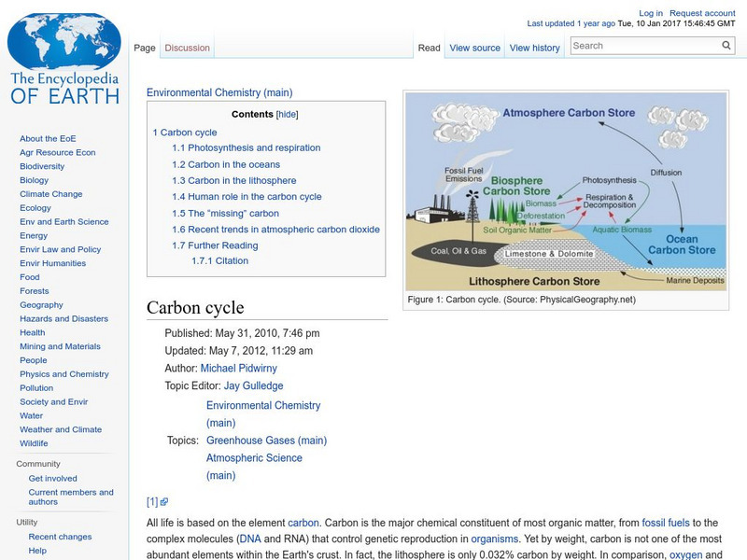Open Pollution sidebar link
The height and width of the screenshot is (560, 747).
[x=36, y=387]
